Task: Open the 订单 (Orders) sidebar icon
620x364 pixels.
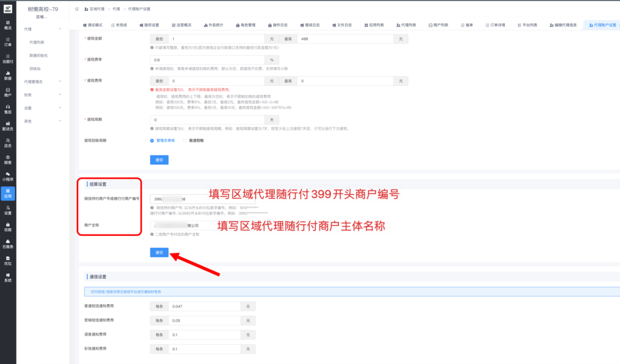Action: coord(9,41)
